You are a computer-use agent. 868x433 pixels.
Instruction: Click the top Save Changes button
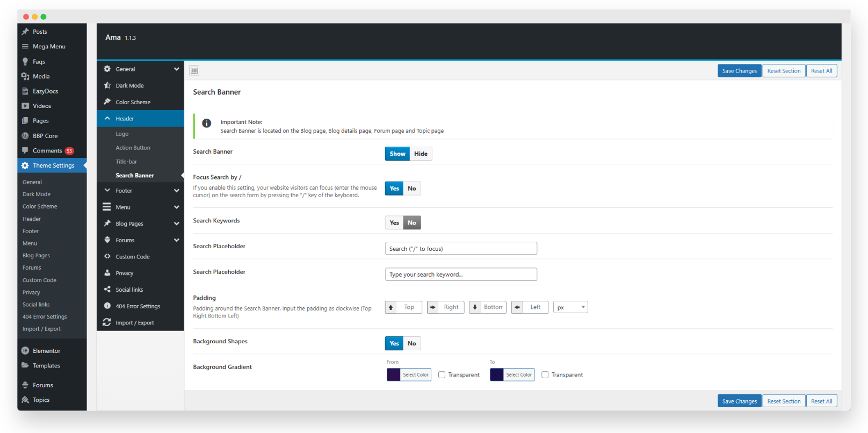(x=740, y=71)
